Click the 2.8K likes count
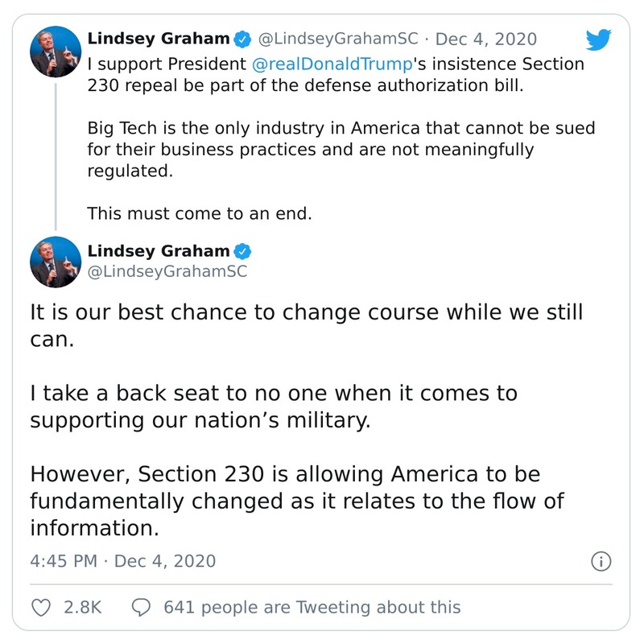 [x=82, y=607]
